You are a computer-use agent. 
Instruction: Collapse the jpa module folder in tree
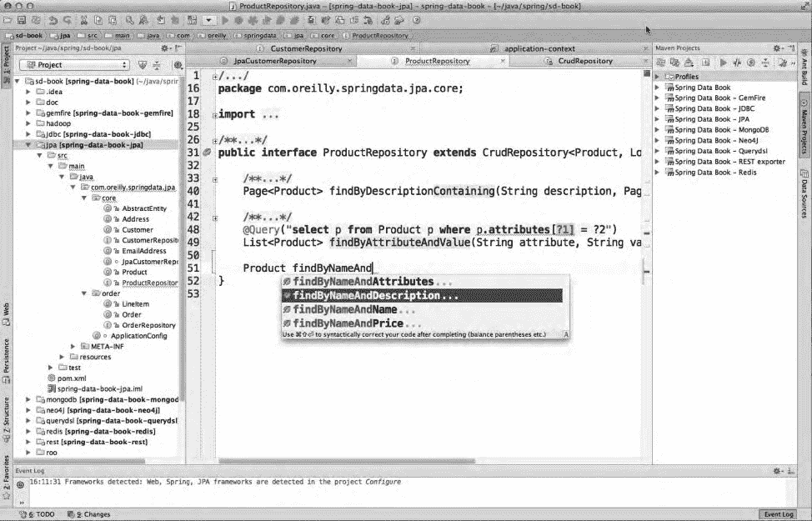pyautogui.click(x=30, y=144)
